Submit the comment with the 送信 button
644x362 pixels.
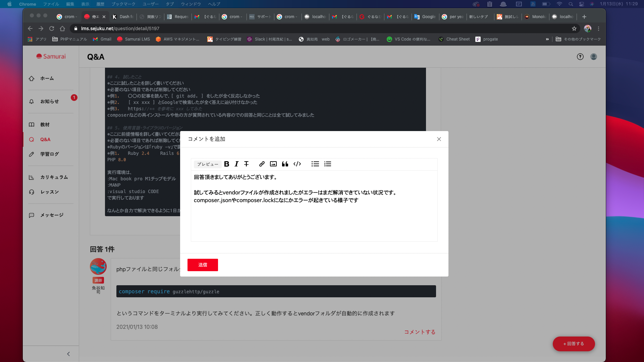[x=203, y=265]
